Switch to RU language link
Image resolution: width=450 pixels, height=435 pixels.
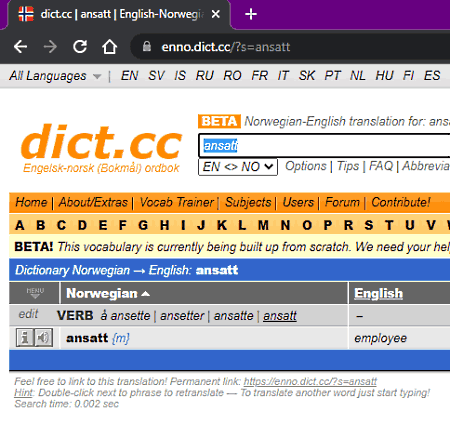click(205, 76)
